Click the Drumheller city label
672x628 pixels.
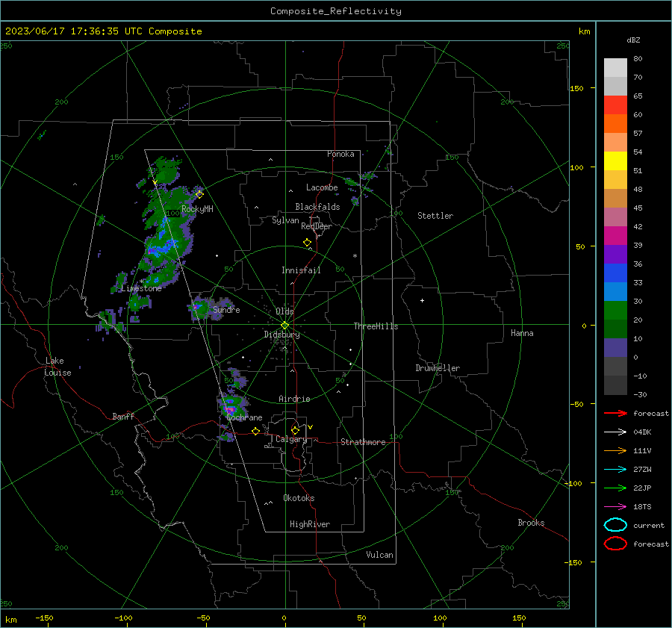coord(438,368)
